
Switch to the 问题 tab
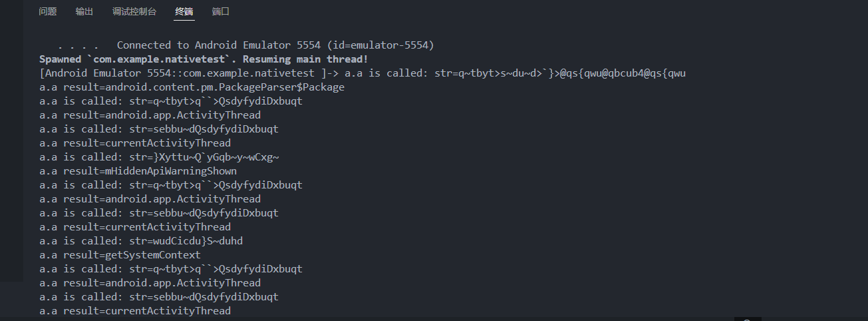pos(48,12)
